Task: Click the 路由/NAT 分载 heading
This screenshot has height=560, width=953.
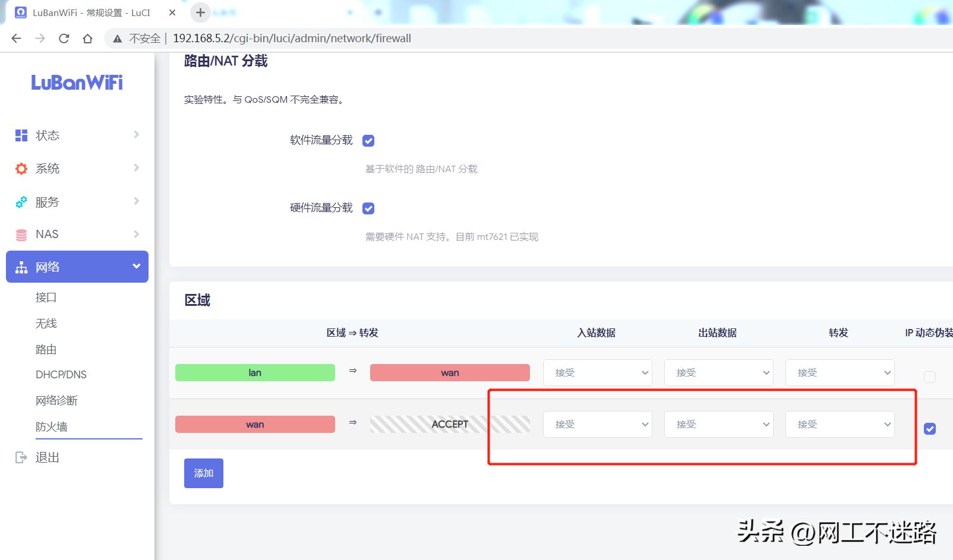Action: pyautogui.click(x=226, y=61)
